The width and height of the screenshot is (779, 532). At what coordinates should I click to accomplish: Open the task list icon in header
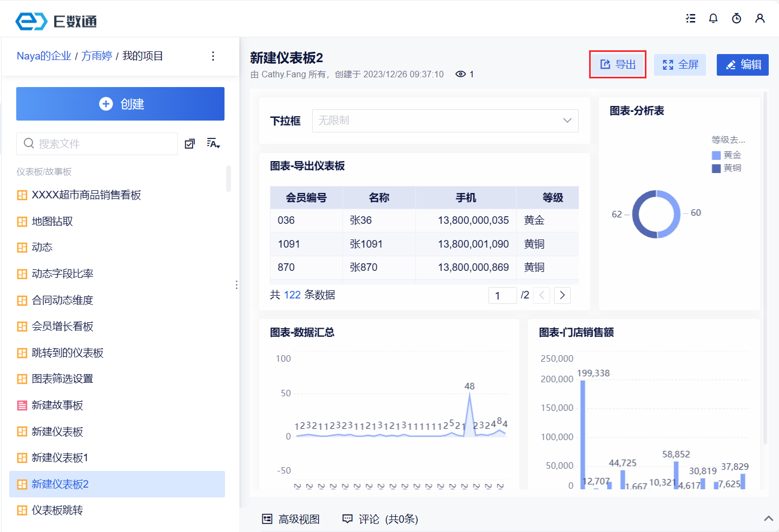(x=691, y=18)
